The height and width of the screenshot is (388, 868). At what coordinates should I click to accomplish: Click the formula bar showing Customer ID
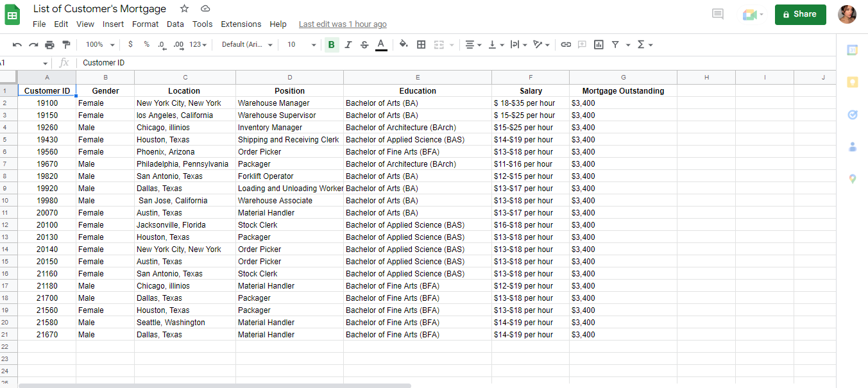[x=457, y=63]
